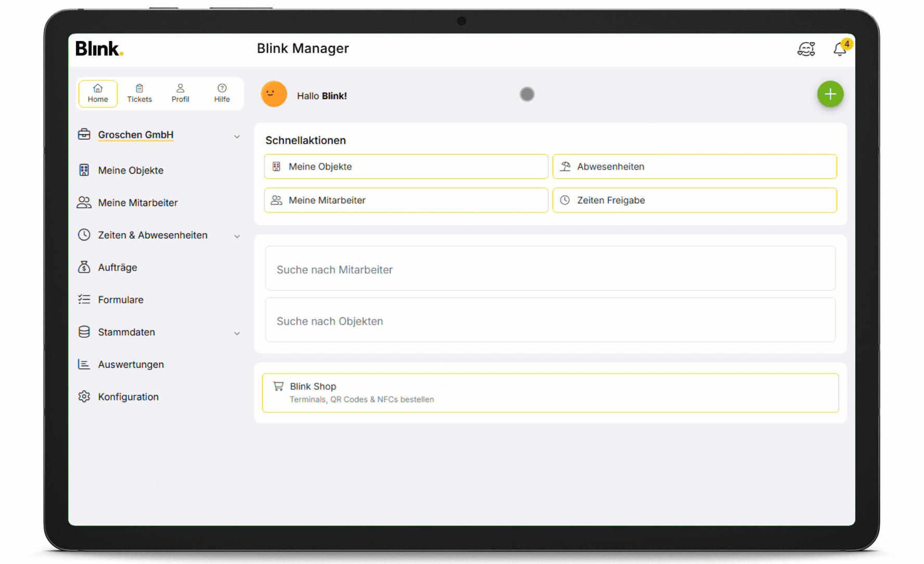924x564 pixels.
Task: Expand the Stammdaten submenu chevron
Action: tap(237, 333)
